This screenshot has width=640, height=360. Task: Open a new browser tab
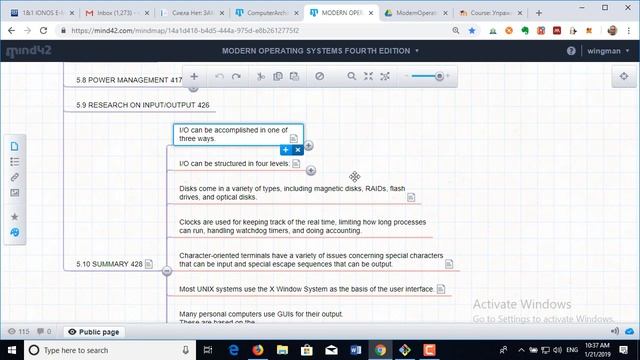click(x=539, y=13)
